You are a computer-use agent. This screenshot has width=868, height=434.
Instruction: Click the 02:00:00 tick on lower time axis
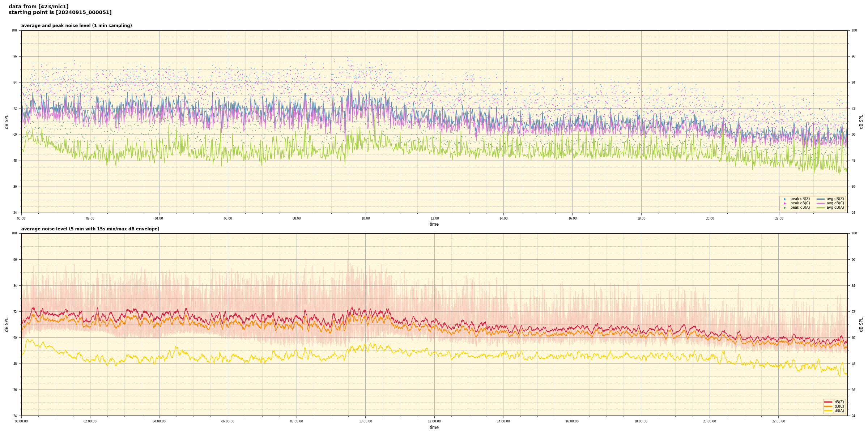click(x=90, y=421)
